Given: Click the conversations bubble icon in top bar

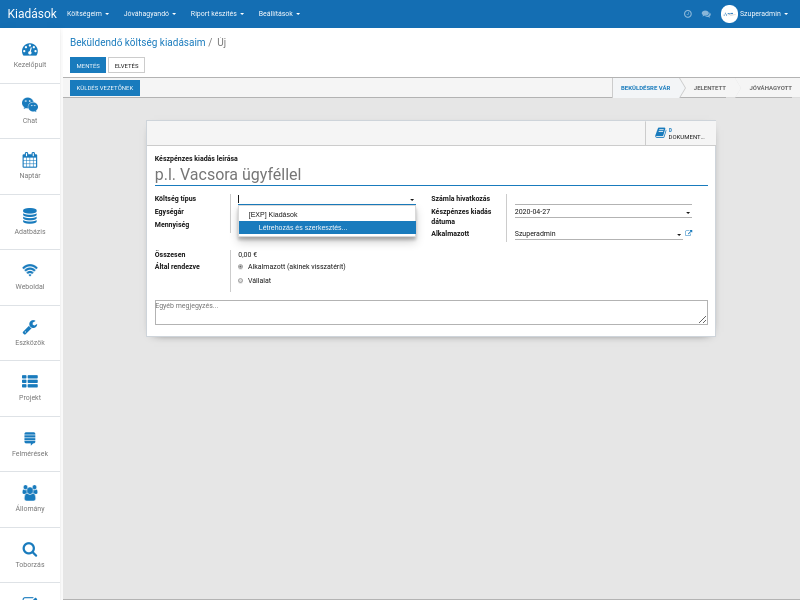Looking at the screenshot, I should tap(706, 14).
